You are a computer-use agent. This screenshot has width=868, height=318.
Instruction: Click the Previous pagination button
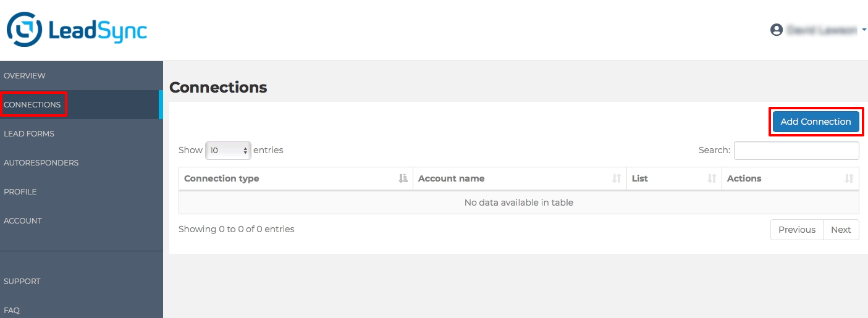pos(796,230)
